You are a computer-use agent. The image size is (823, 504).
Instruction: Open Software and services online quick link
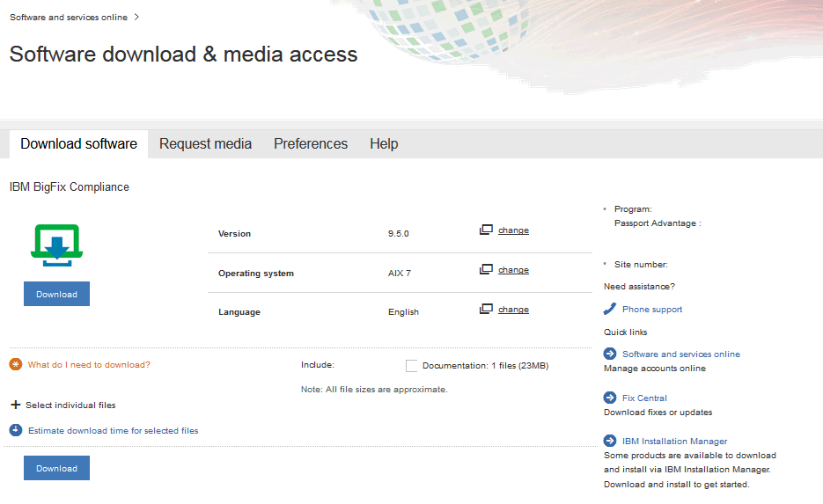[680, 354]
